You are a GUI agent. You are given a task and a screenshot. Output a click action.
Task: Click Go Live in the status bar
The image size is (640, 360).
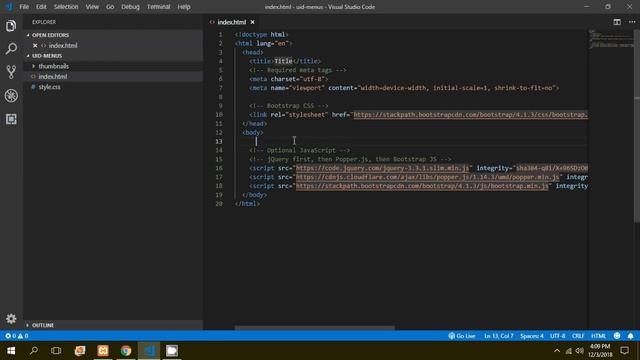click(x=462, y=336)
